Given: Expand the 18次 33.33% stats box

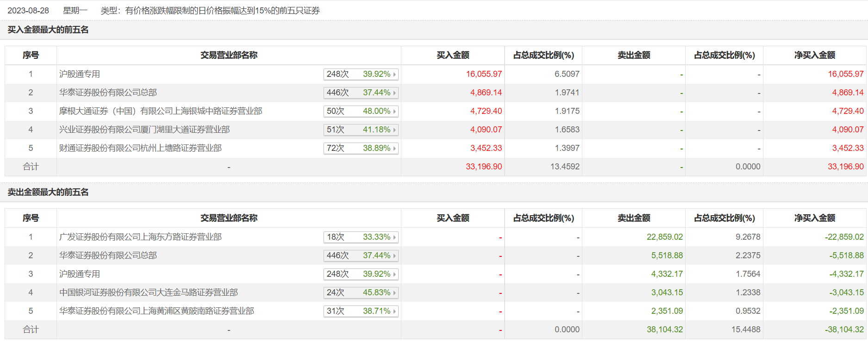Looking at the screenshot, I should coord(361,237).
